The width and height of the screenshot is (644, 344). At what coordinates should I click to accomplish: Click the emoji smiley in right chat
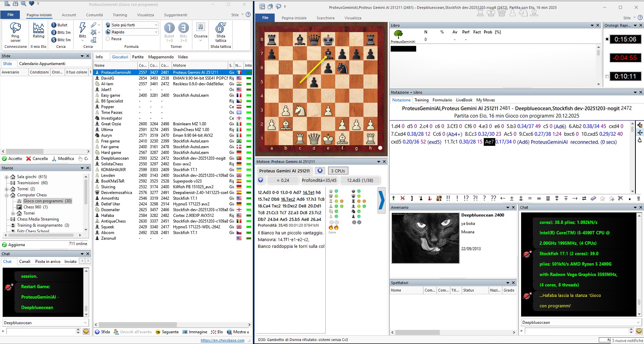coord(639,331)
